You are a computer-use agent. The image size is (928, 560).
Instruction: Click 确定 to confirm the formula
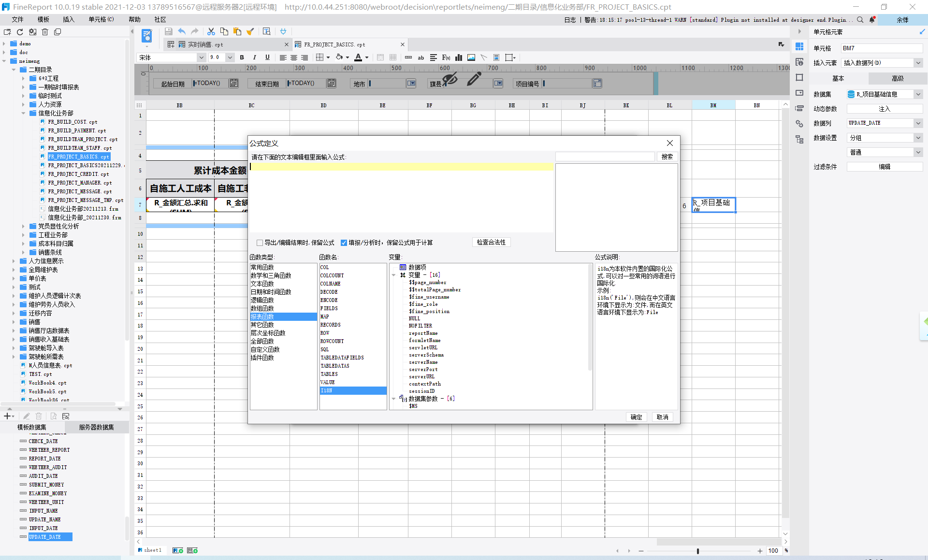[x=636, y=417]
